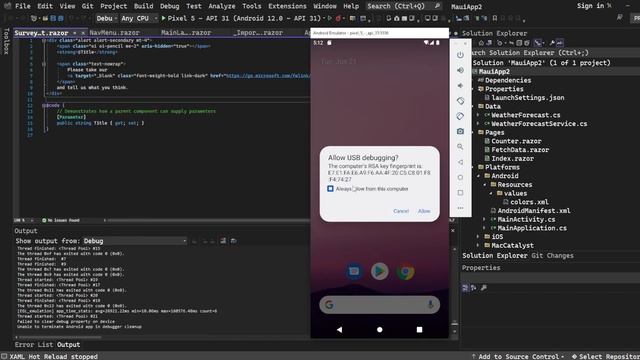Screen dimensions: 640x360
Task: Open Any CPU platform dropdown
Action: click(x=139, y=18)
